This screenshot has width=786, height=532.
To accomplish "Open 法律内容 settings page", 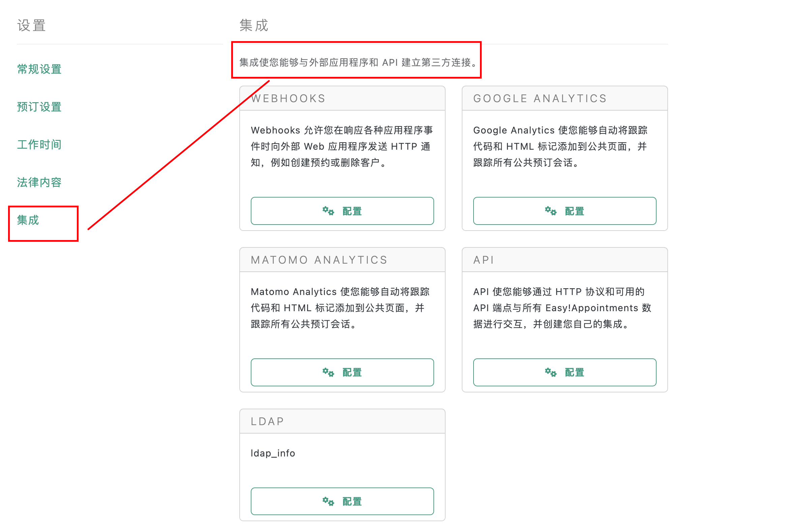I will [x=39, y=182].
